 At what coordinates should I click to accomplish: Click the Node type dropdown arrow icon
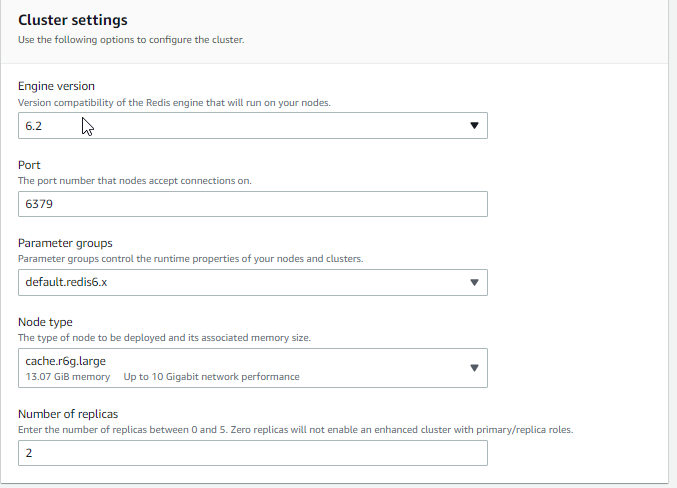[474, 368]
